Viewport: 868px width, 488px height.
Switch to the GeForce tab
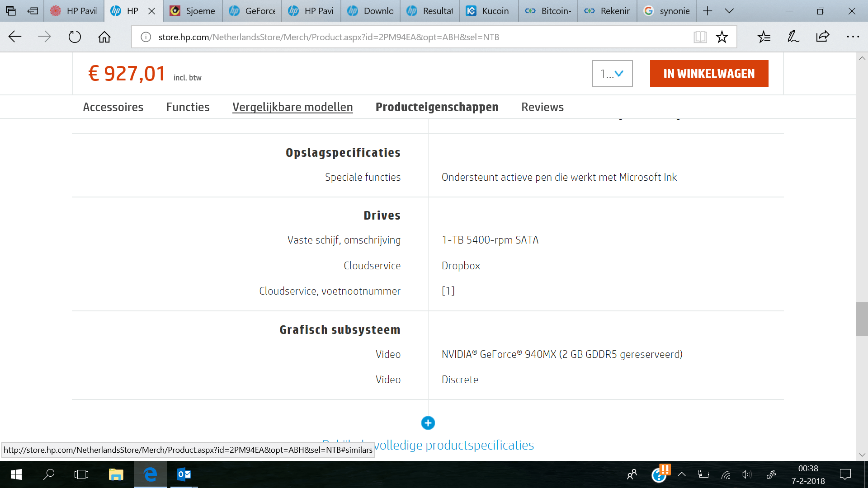point(252,11)
